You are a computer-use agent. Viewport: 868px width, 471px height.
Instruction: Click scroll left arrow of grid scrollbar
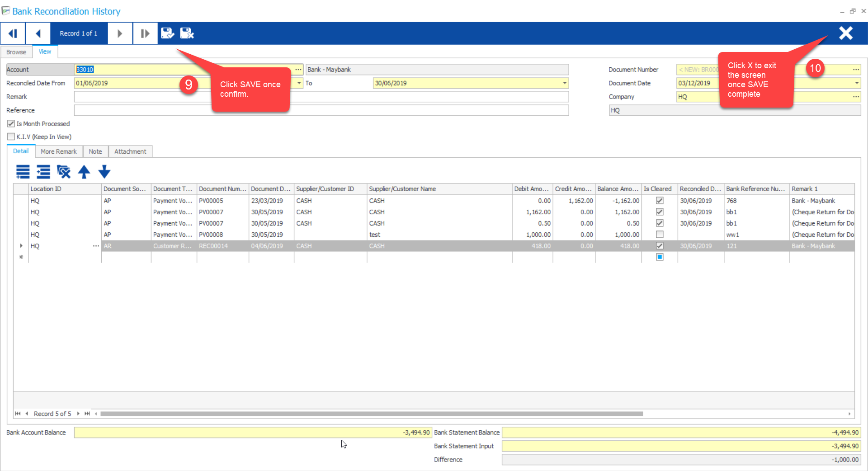click(x=96, y=414)
